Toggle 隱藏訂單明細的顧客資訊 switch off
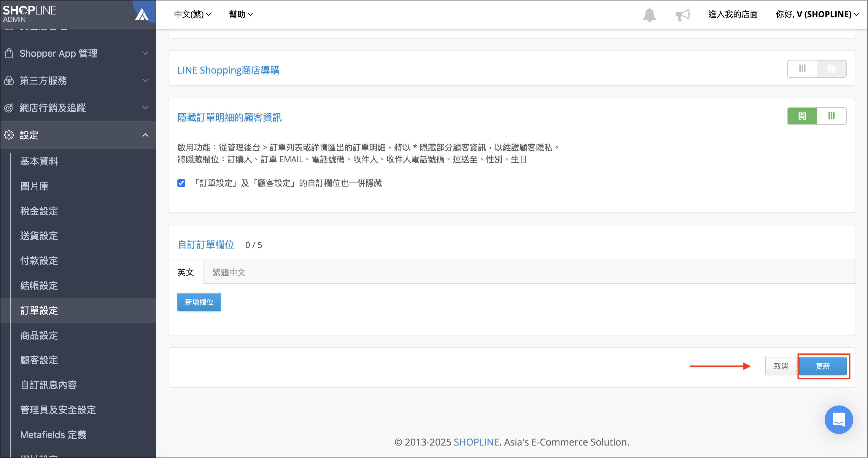 click(816, 116)
